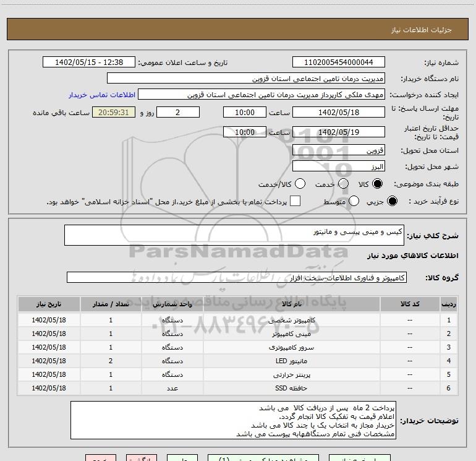Click row number 3 in the goods table
Screen dimensions: 476x461
pyautogui.click(x=449, y=347)
